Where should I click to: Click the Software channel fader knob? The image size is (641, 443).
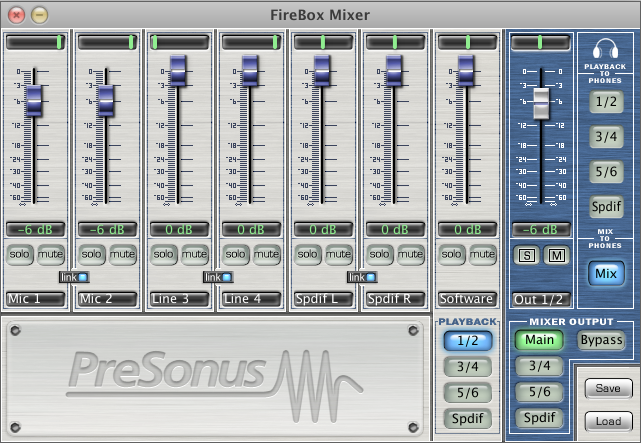466,71
